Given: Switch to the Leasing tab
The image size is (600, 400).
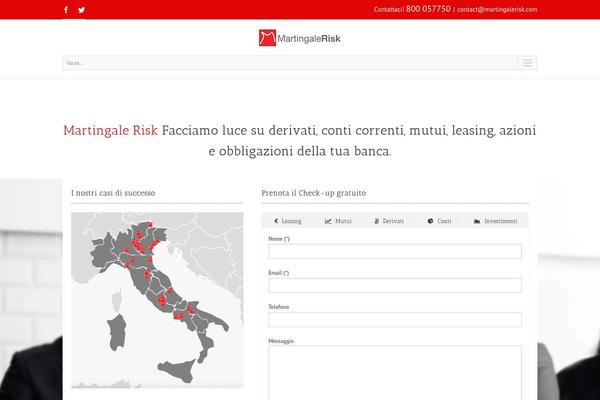Looking at the screenshot, I should (288, 221).
